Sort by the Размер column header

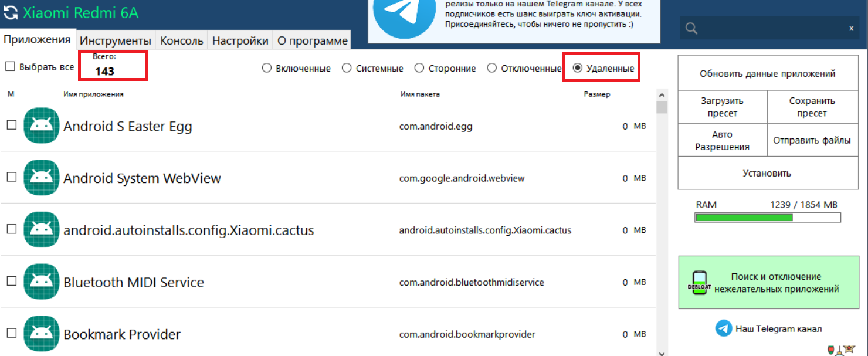(x=597, y=94)
